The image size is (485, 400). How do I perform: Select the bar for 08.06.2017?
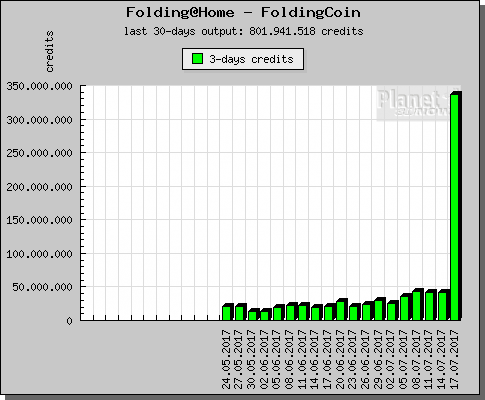pyautogui.click(x=291, y=312)
